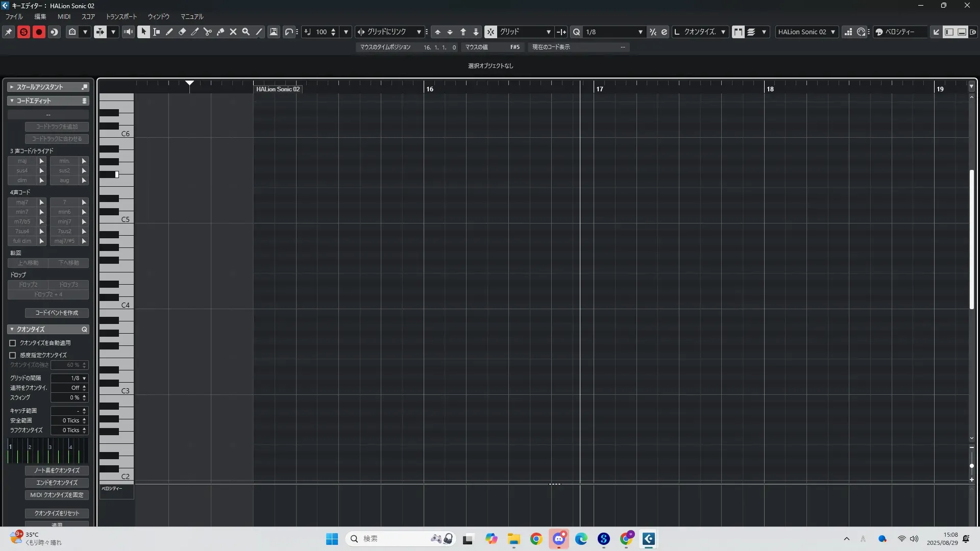The image size is (980, 551).
Task: Select the Erase tool
Action: coord(182,32)
